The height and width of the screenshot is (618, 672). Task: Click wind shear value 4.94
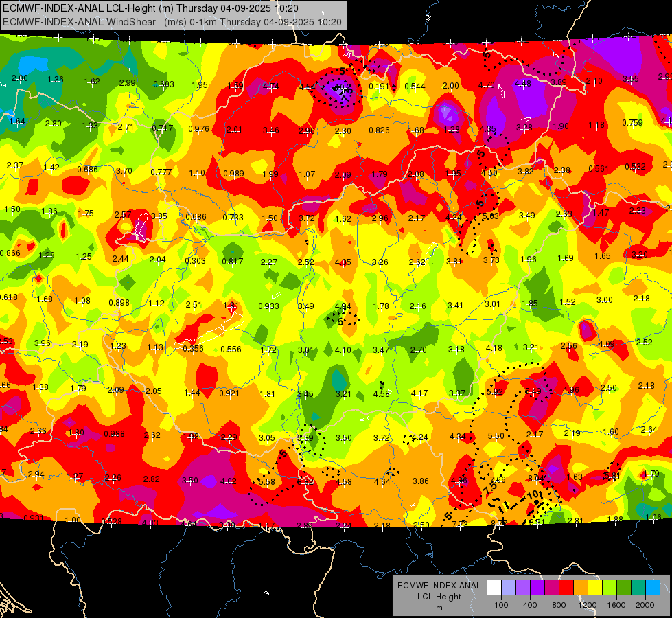[343, 306]
